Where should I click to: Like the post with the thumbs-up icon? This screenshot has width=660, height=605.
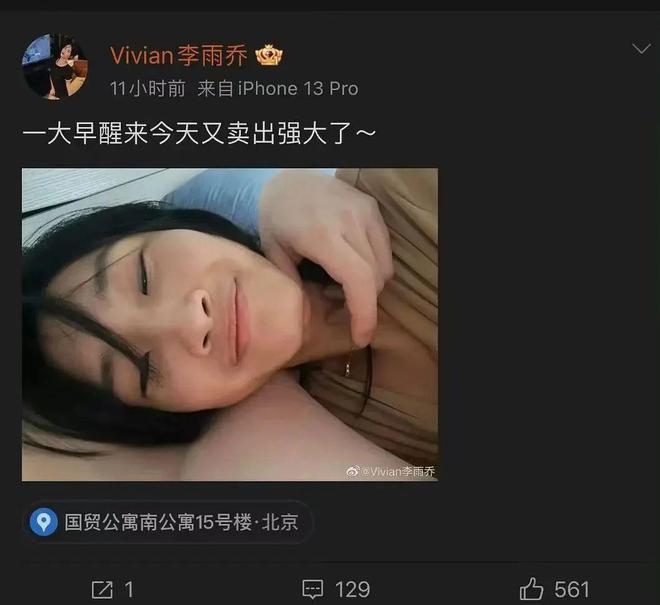(x=531, y=588)
